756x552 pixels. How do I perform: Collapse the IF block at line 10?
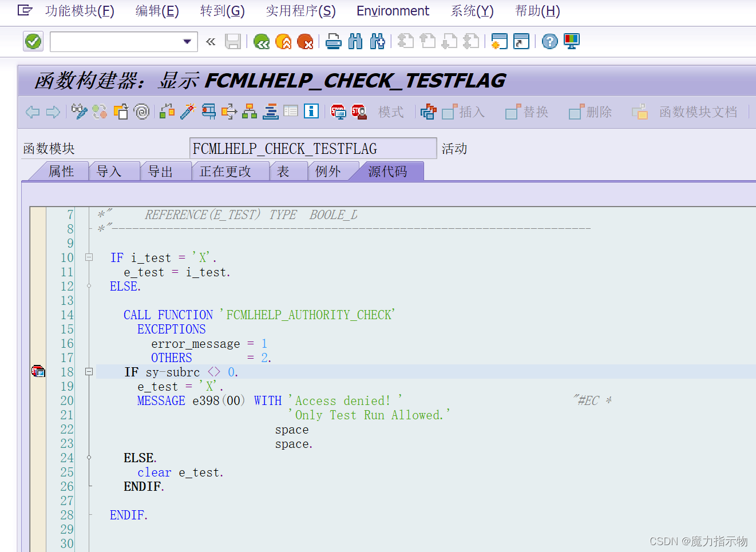tap(89, 257)
